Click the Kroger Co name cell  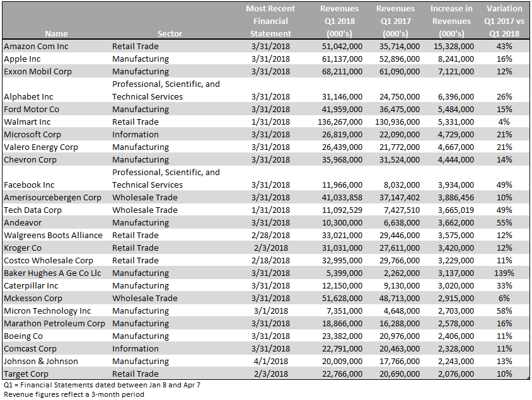pos(23,248)
